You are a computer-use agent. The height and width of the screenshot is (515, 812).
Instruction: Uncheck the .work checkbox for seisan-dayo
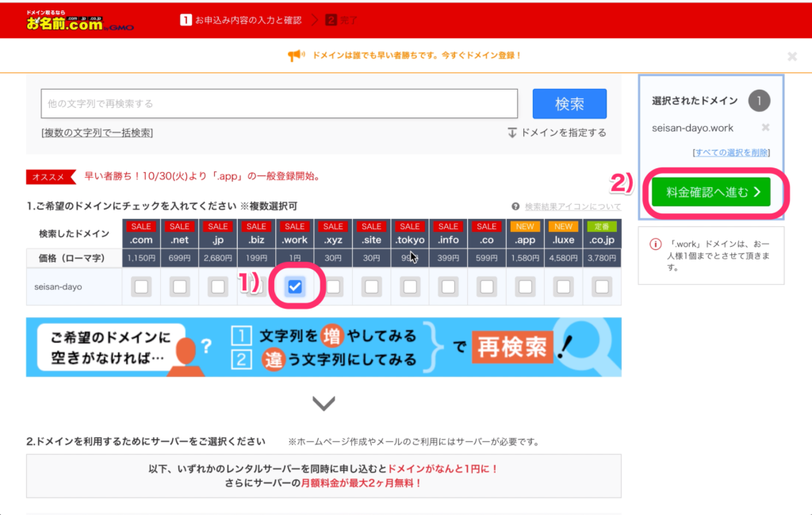294,287
